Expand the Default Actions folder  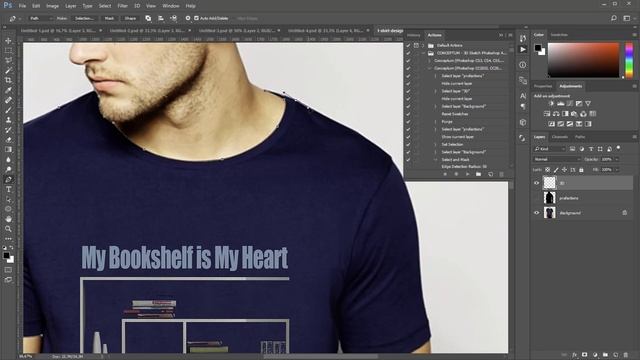pyautogui.click(x=423, y=45)
